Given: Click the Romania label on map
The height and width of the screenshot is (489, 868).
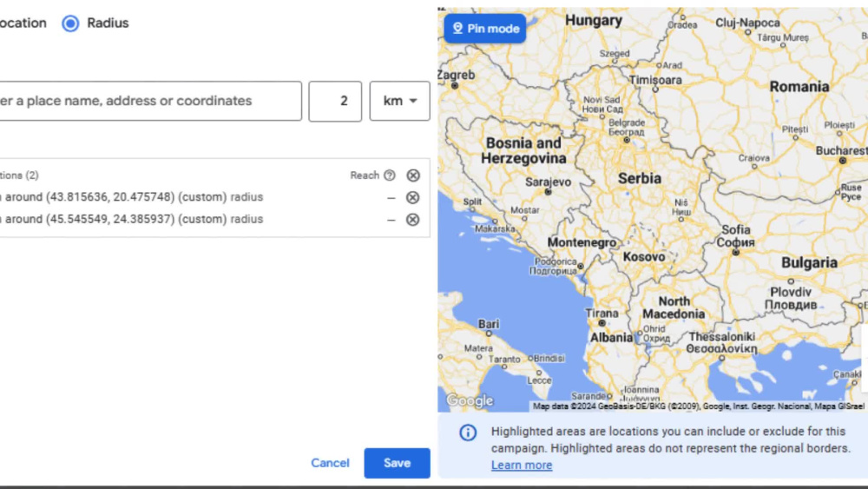Looking at the screenshot, I should pos(799,86).
